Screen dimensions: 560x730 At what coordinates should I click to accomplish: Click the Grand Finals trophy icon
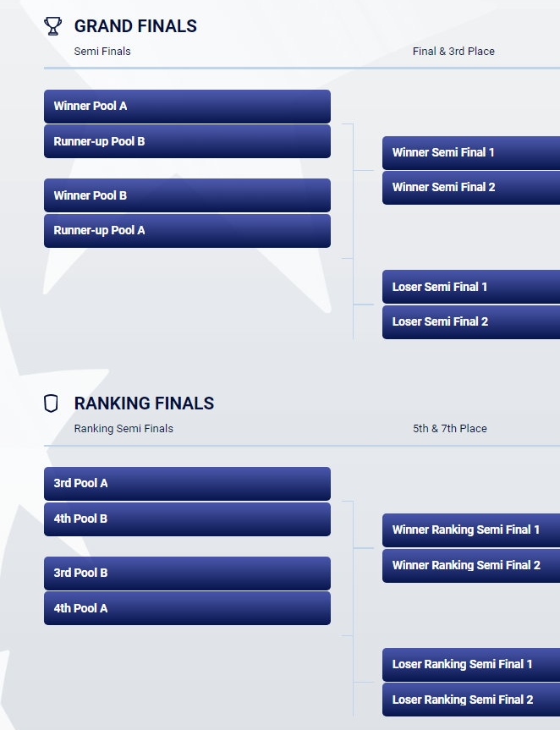click(x=52, y=26)
